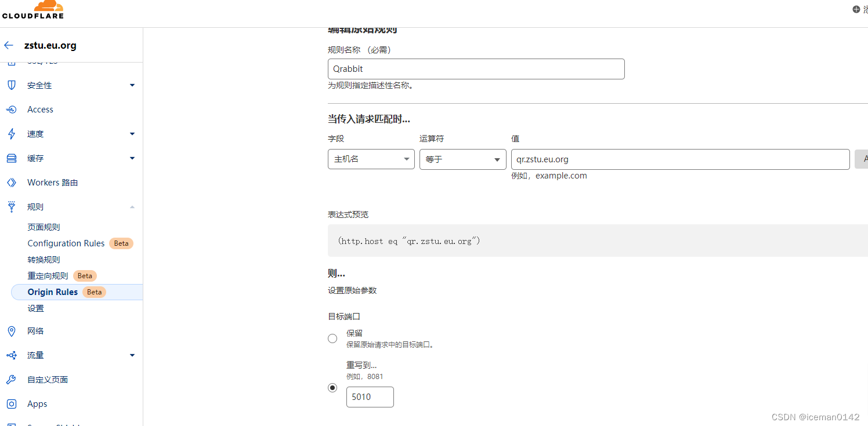
Task: Open 重定向规则 redirect rules
Action: coord(48,275)
